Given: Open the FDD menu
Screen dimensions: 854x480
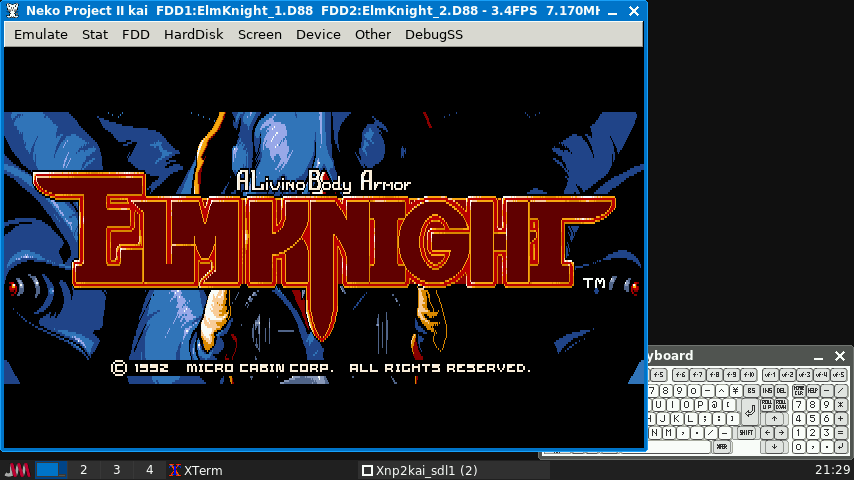Looking at the screenshot, I should click(136, 34).
